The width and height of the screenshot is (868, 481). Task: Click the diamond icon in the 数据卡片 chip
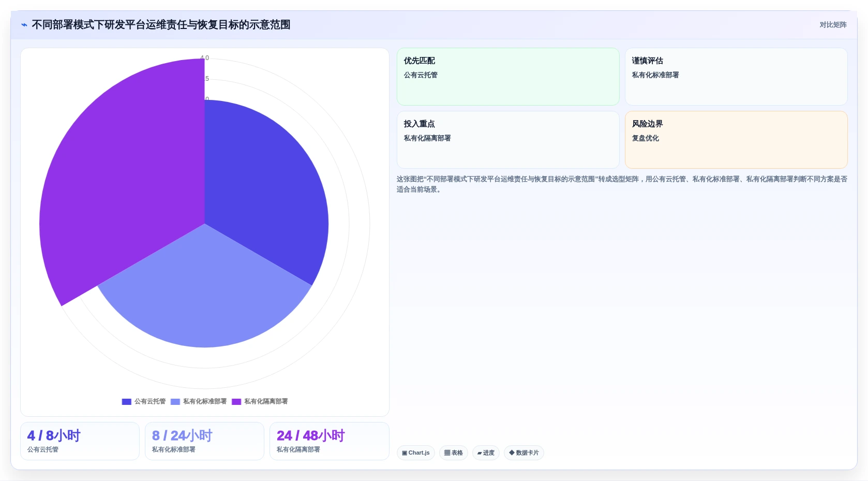(x=512, y=453)
